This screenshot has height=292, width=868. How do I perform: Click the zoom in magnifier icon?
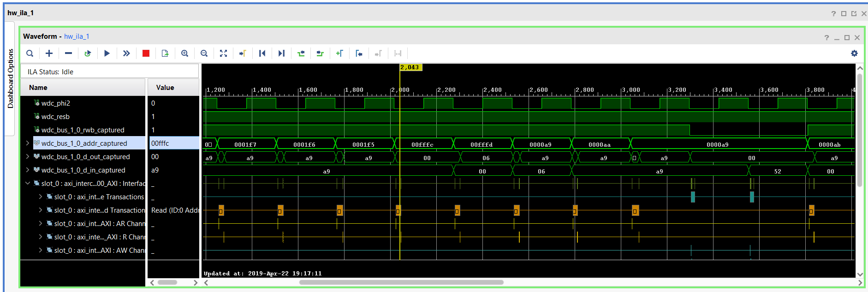coord(184,54)
